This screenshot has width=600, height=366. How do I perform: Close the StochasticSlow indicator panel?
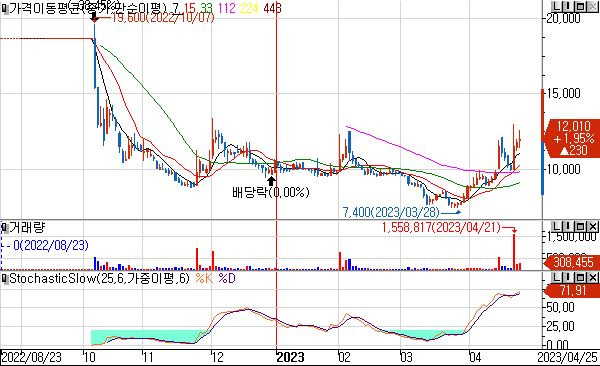(x=593, y=277)
